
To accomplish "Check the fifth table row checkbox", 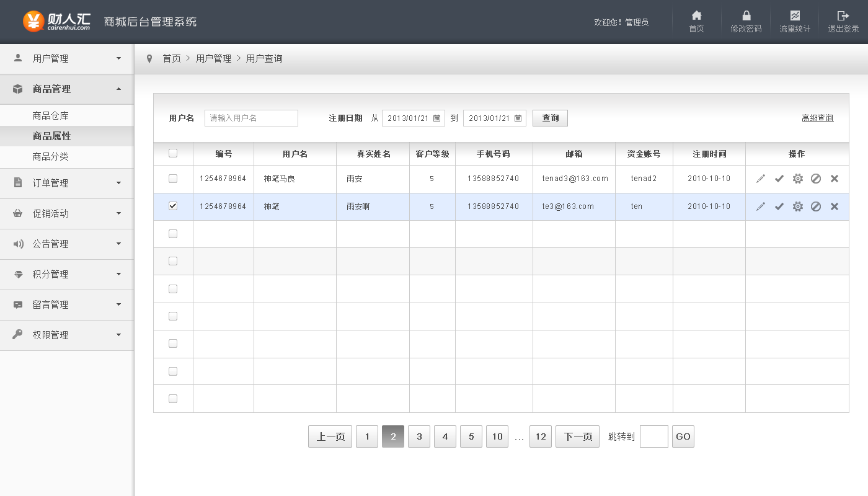I will click(x=173, y=289).
